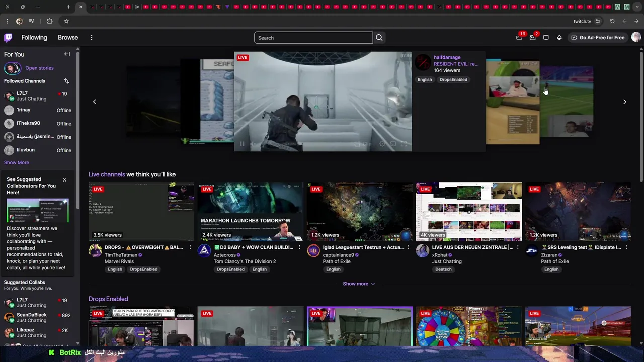Screen dimensions: 644x362
Task: Open the inbox icon showing badge 2
Action: coord(533,38)
